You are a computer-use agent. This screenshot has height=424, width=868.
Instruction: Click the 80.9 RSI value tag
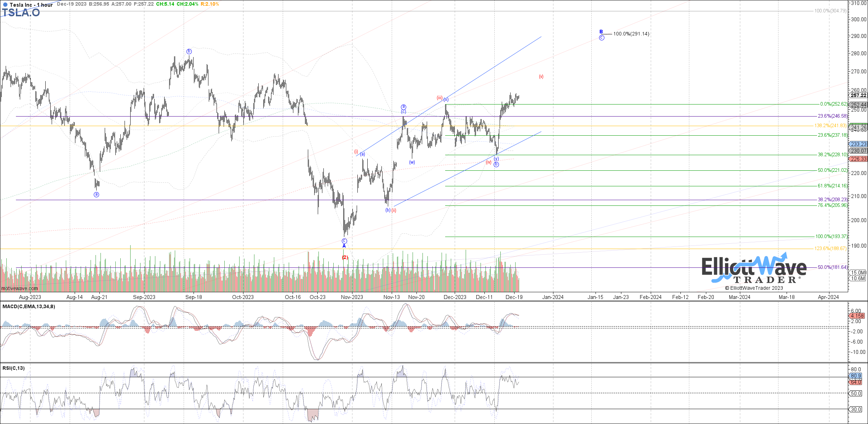pos(856,376)
